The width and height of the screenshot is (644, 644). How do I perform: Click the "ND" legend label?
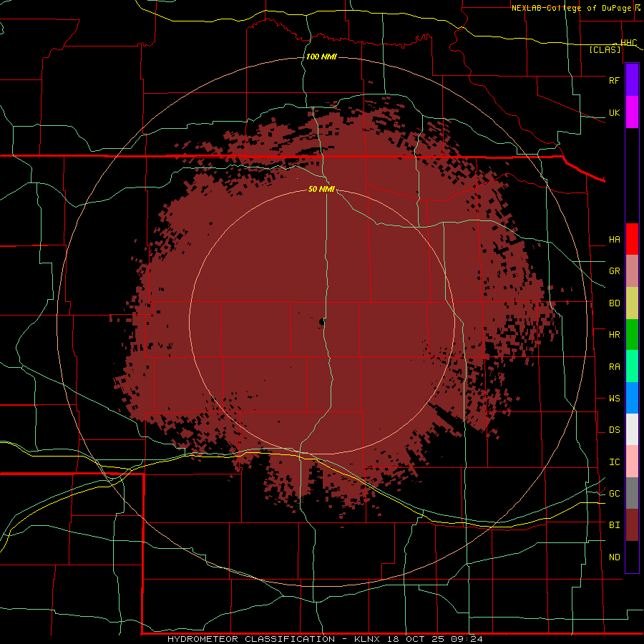coord(614,557)
